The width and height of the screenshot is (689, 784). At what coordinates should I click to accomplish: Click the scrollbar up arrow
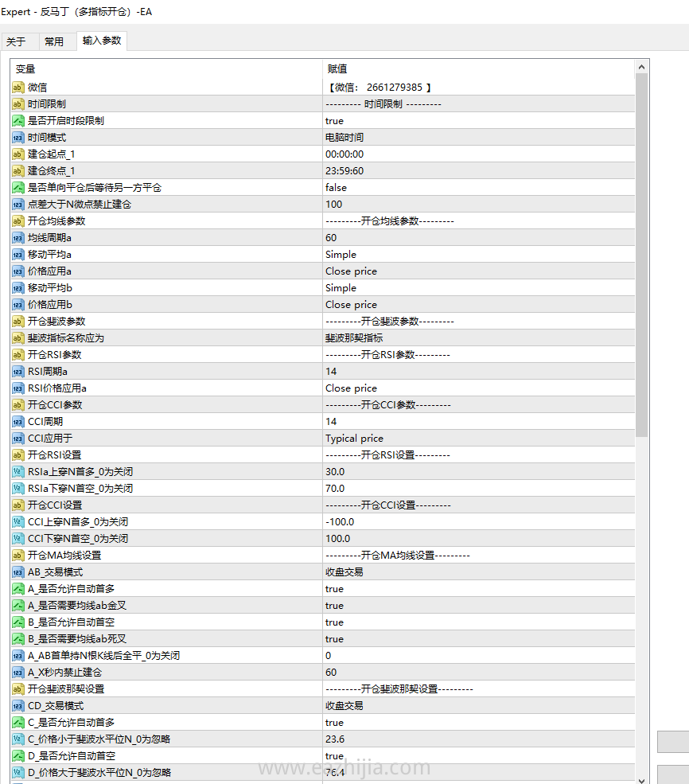tap(641, 67)
